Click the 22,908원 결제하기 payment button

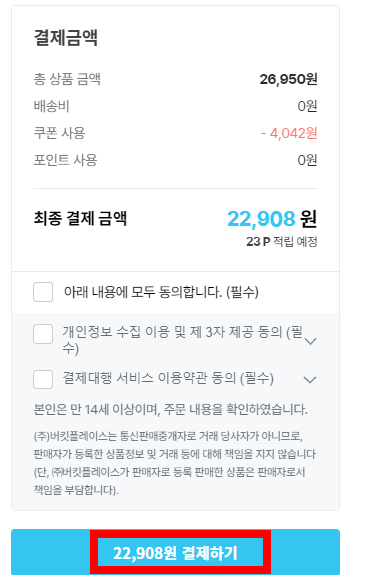click(x=176, y=552)
